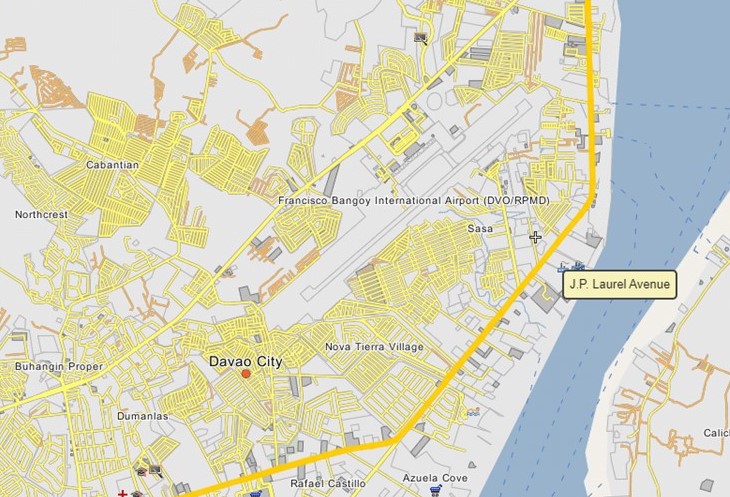Click the J.P. Laurel Avenue tooltip
Image resolution: width=730 pixels, height=497 pixels.
[x=620, y=284]
